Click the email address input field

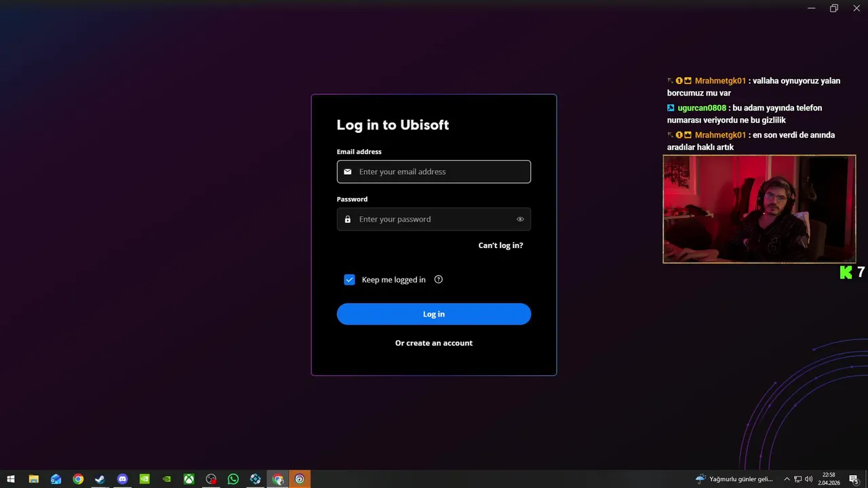click(x=434, y=171)
